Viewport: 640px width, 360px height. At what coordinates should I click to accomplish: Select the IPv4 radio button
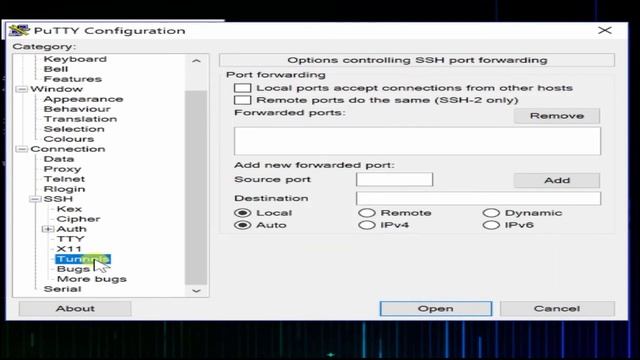367,225
